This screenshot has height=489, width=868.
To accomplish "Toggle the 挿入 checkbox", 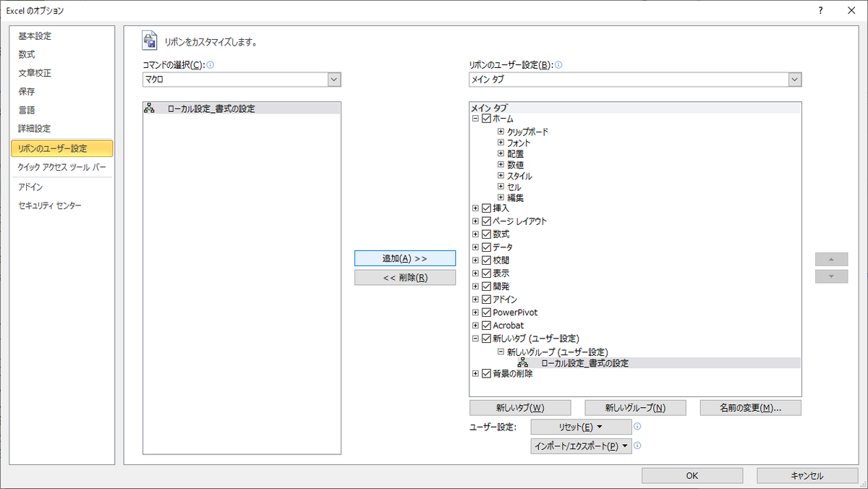I will [486, 208].
